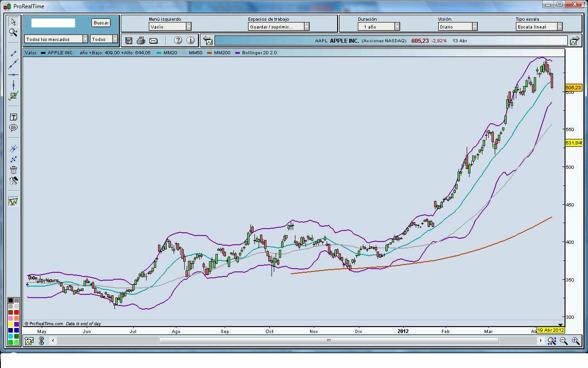Click the ticker search input field

point(53,23)
